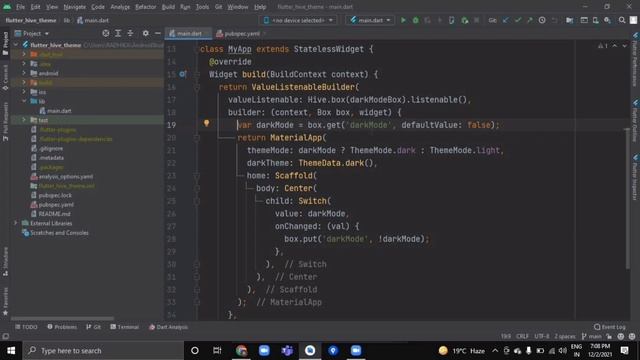The height and width of the screenshot is (360, 640).
Task: Open the Project view mode dropdown
Action: tap(32, 33)
